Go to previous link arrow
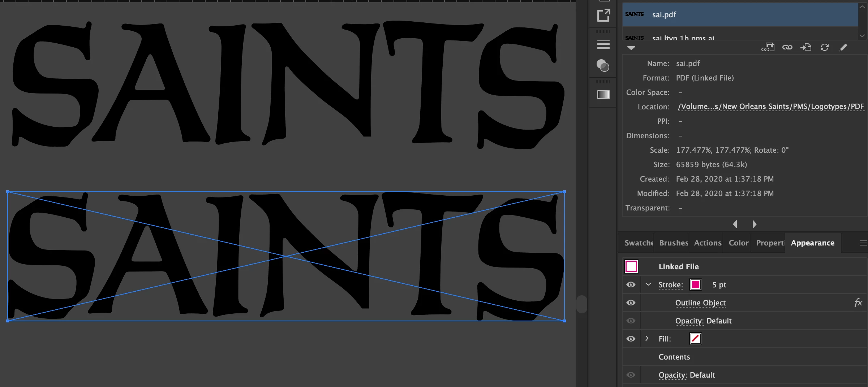 (735, 224)
